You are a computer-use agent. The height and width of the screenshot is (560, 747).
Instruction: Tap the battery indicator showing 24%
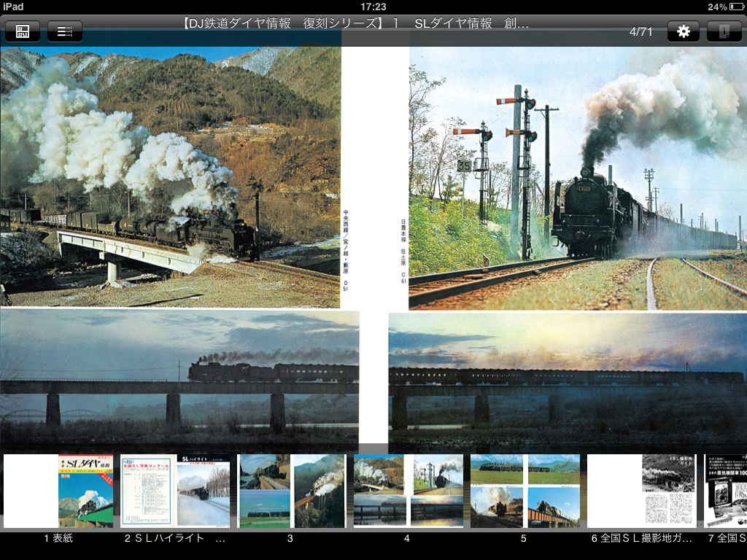pos(725,7)
